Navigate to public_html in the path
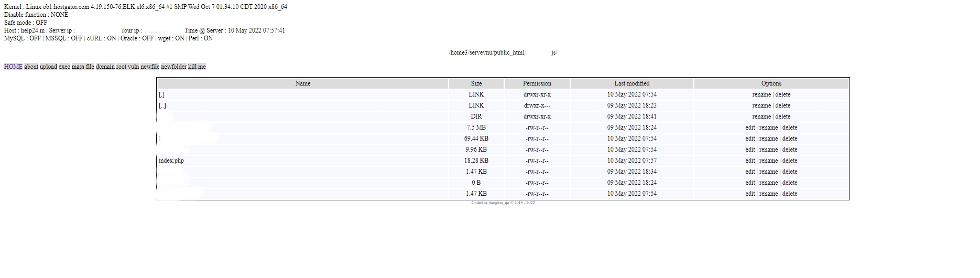Image resolution: width=980 pixels, height=278 pixels. click(x=509, y=52)
